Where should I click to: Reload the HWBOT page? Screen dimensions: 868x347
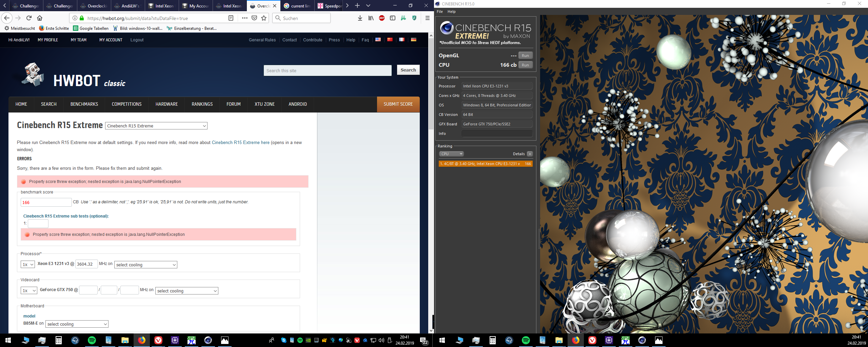[x=29, y=18]
